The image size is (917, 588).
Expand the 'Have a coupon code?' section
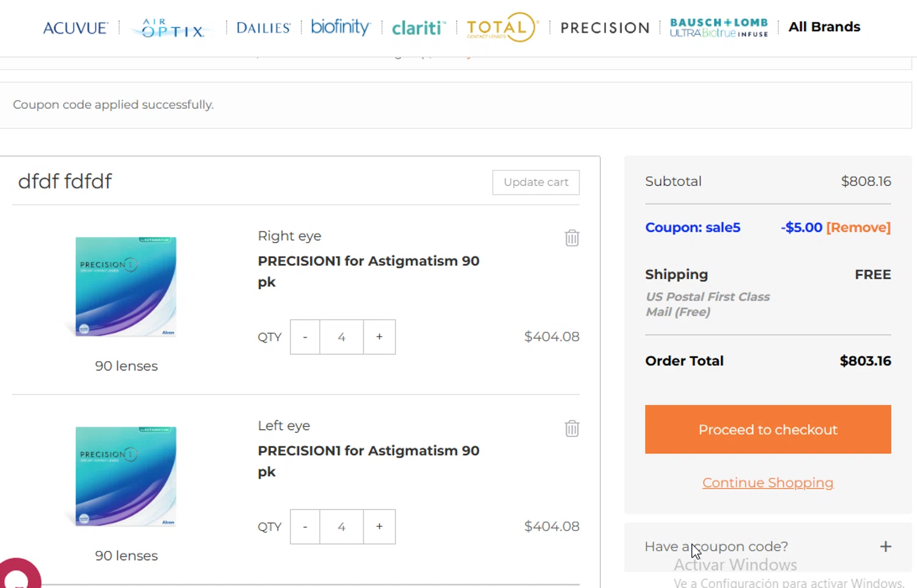tap(885, 546)
